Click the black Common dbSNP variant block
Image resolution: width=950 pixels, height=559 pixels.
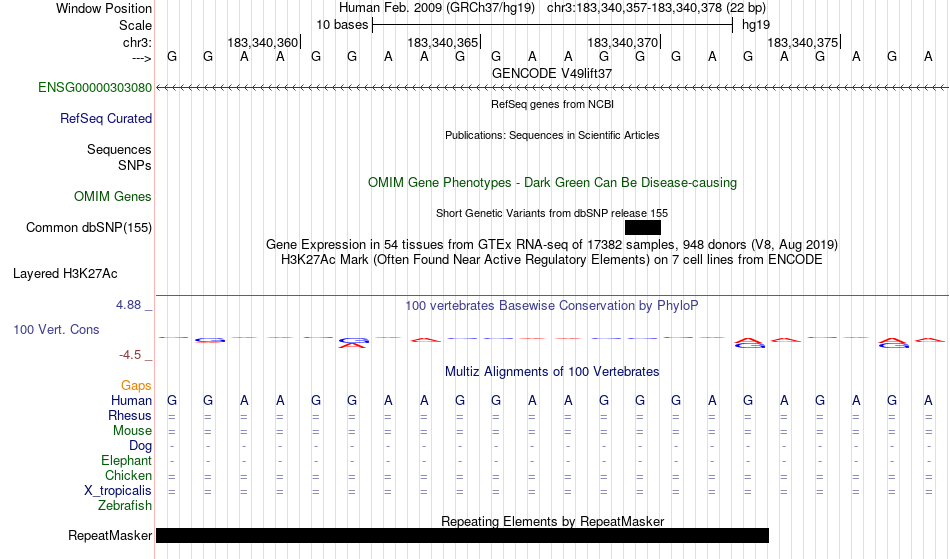[642, 228]
